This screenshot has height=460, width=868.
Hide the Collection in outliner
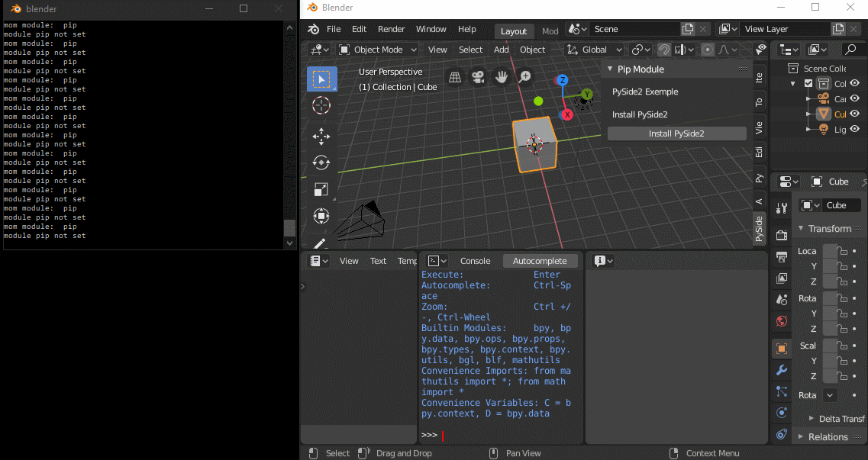pos(855,83)
